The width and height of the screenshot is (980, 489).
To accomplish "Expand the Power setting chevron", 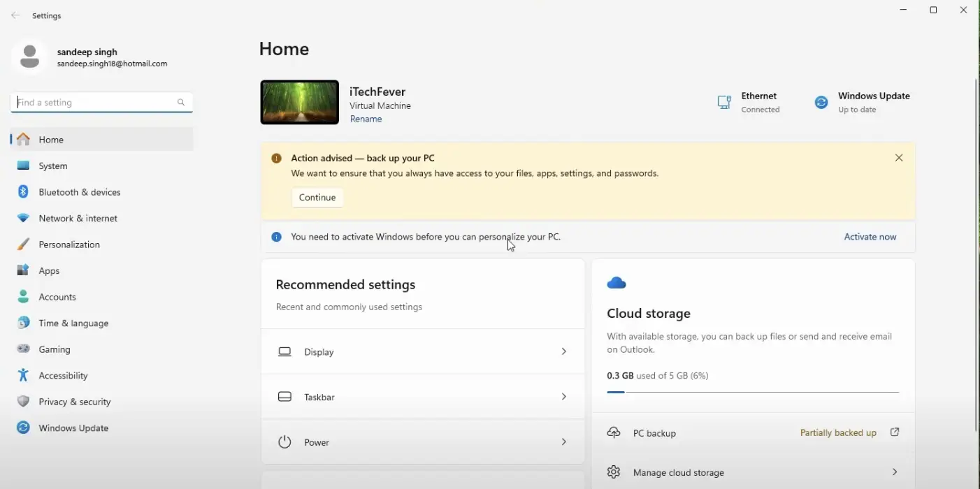I will (563, 441).
